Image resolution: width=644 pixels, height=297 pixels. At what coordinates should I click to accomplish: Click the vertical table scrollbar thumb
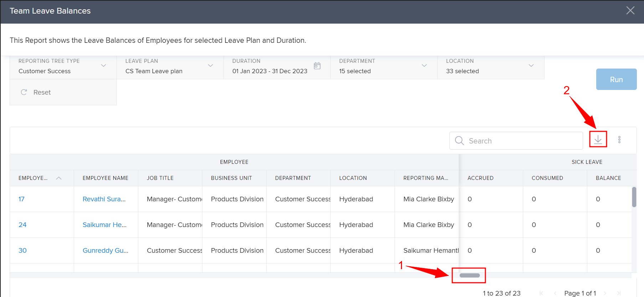[634, 197]
